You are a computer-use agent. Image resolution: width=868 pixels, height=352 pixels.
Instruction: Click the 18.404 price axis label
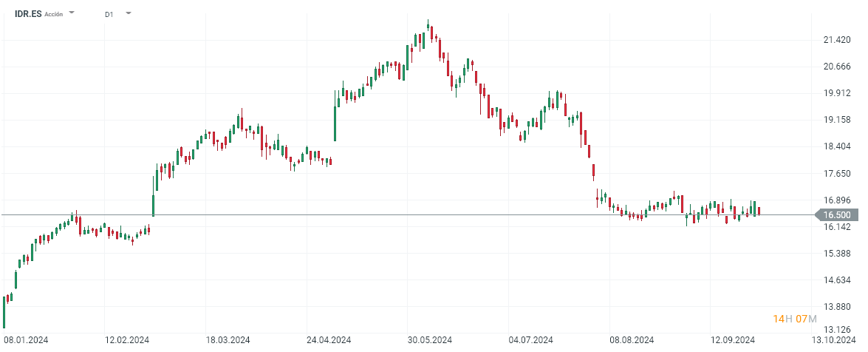tap(837, 146)
